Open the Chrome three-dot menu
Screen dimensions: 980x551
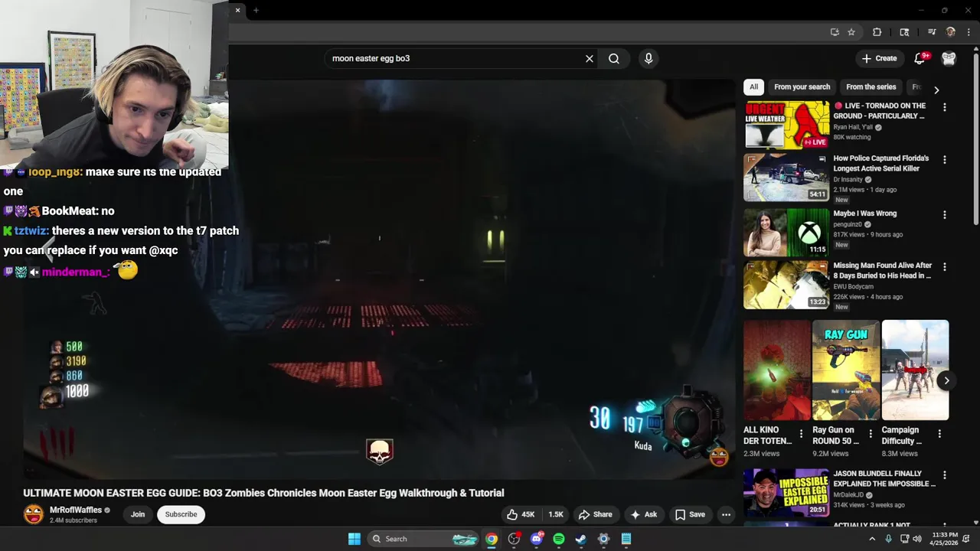click(969, 32)
